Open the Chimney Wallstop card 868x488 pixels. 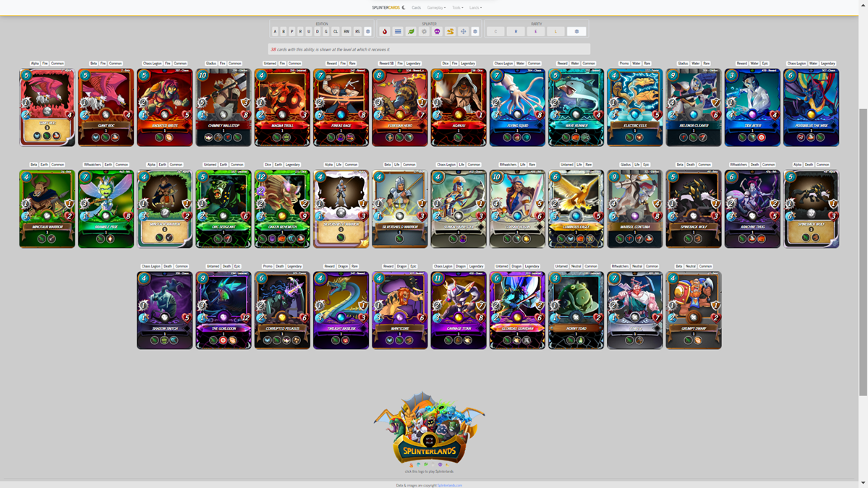coord(224,107)
